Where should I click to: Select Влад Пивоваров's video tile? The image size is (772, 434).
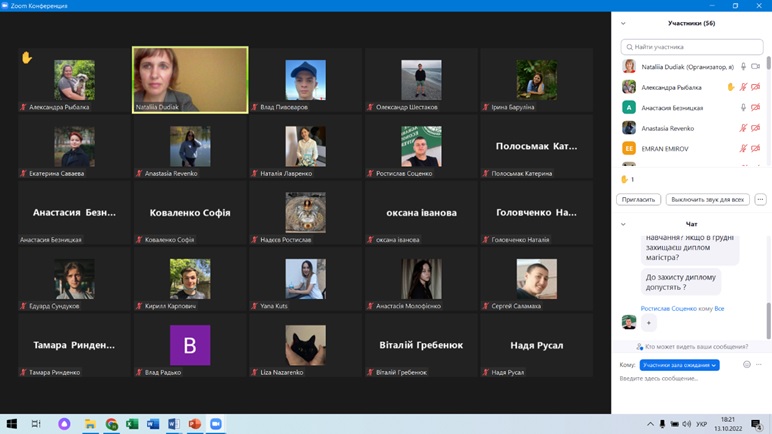click(305, 80)
